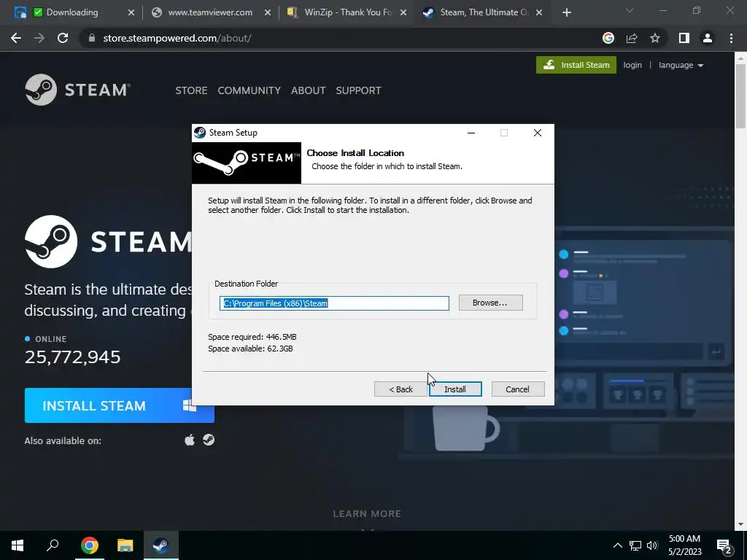Go forward in browser history
The width and height of the screenshot is (747, 560).
[39, 38]
